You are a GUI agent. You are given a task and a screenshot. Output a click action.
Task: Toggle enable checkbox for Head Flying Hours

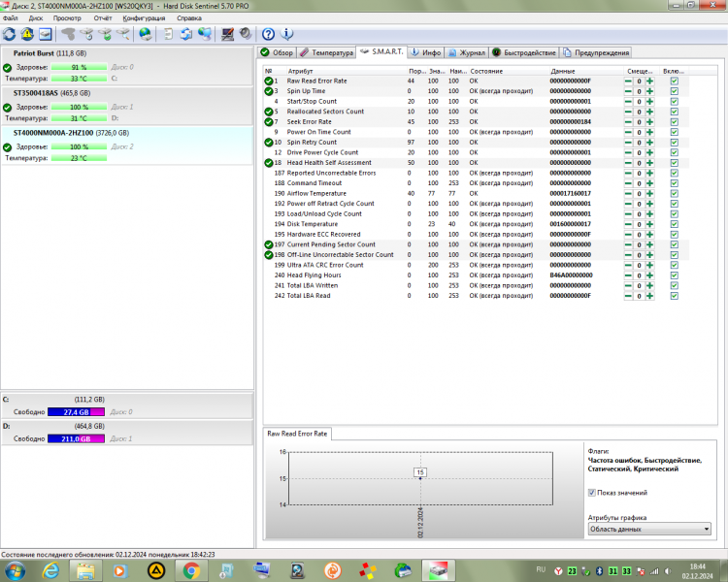[675, 275]
